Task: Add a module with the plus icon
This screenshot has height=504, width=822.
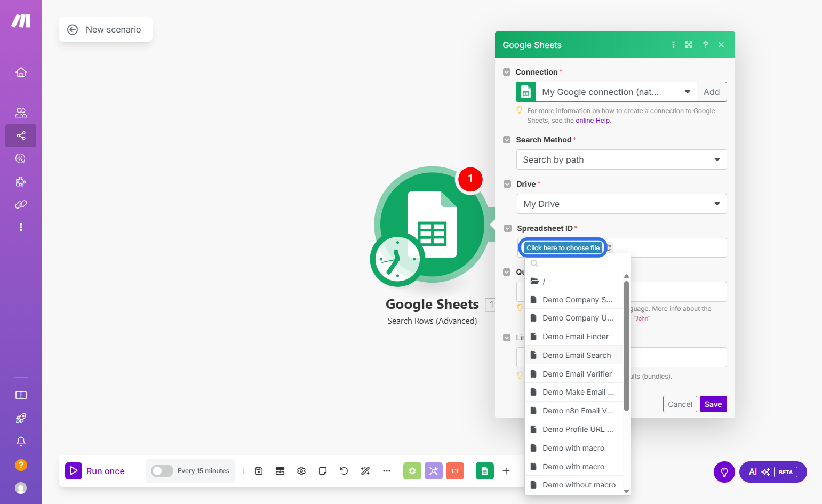Action: click(x=506, y=471)
